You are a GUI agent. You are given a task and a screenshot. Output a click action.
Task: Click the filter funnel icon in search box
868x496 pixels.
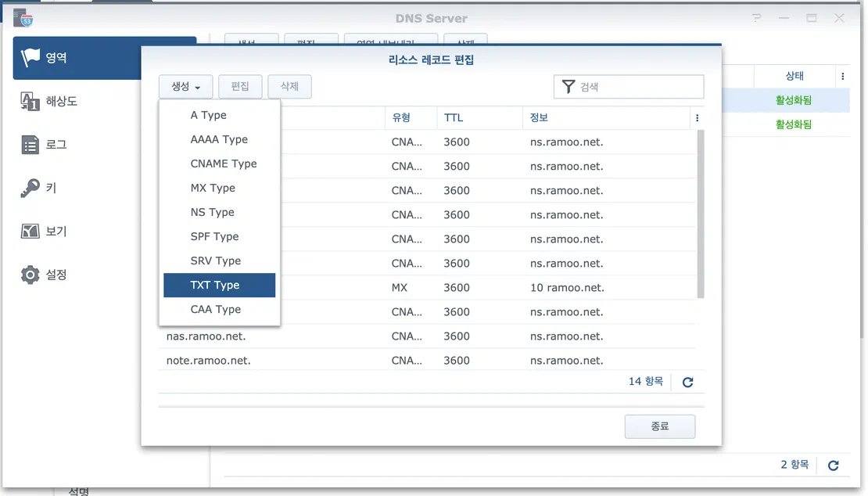click(568, 86)
